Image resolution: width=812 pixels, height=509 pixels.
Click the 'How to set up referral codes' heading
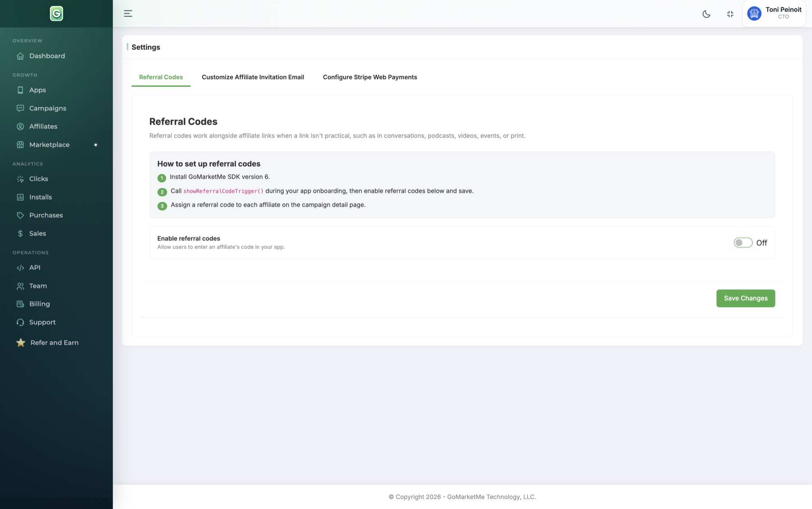(x=209, y=164)
